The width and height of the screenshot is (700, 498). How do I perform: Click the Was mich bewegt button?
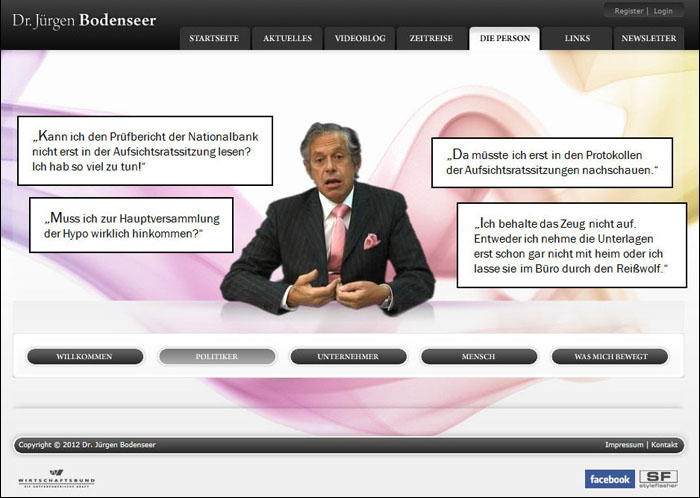(611, 357)
